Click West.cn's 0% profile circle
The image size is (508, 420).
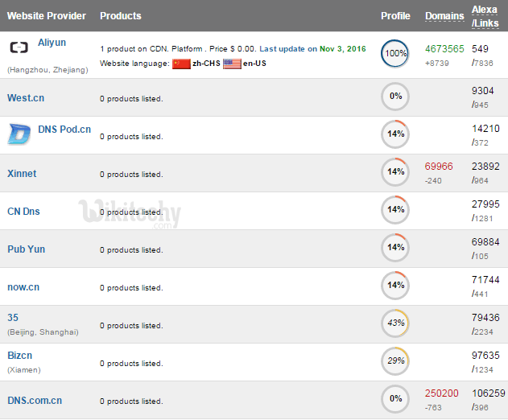(x=395, y=97)
